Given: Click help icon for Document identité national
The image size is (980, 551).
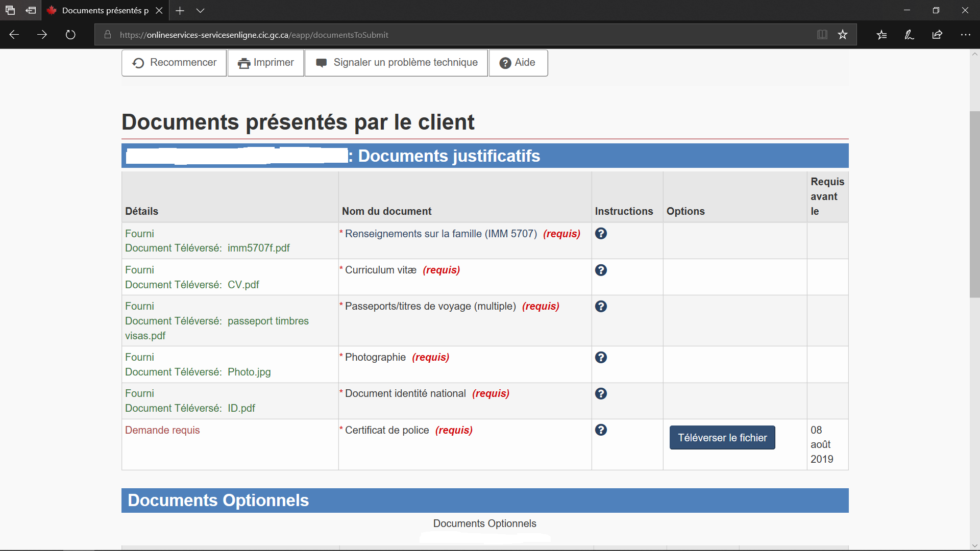Looking at the screenshot, I should click(601, 393).
